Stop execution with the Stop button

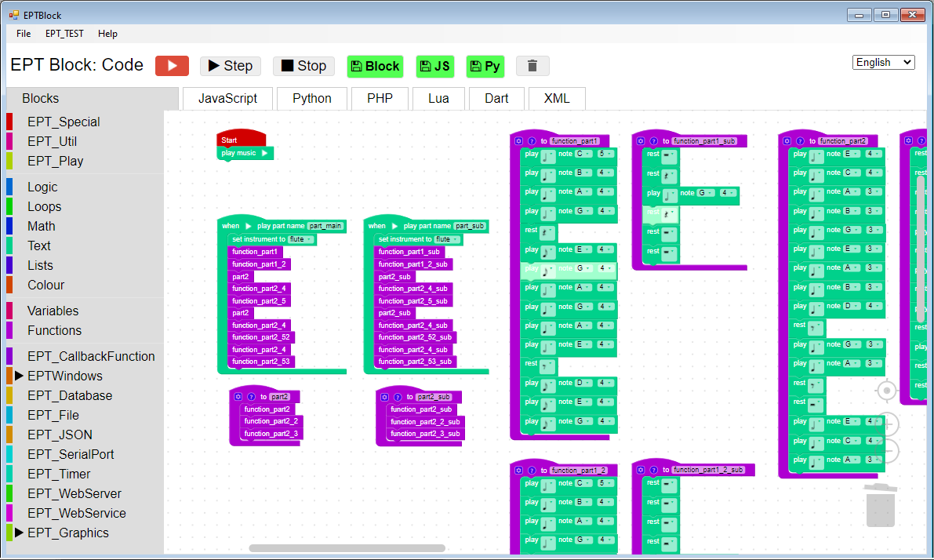tap(303, 66)
